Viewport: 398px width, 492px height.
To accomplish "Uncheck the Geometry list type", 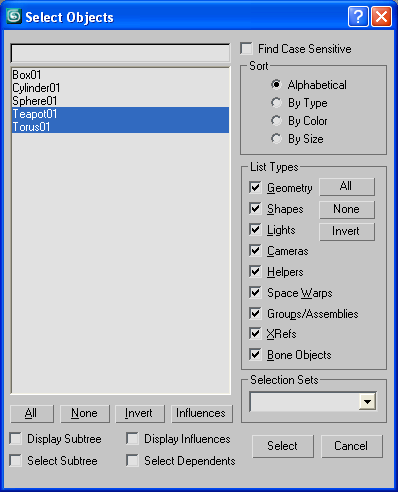I will click(x=255, y=187).
